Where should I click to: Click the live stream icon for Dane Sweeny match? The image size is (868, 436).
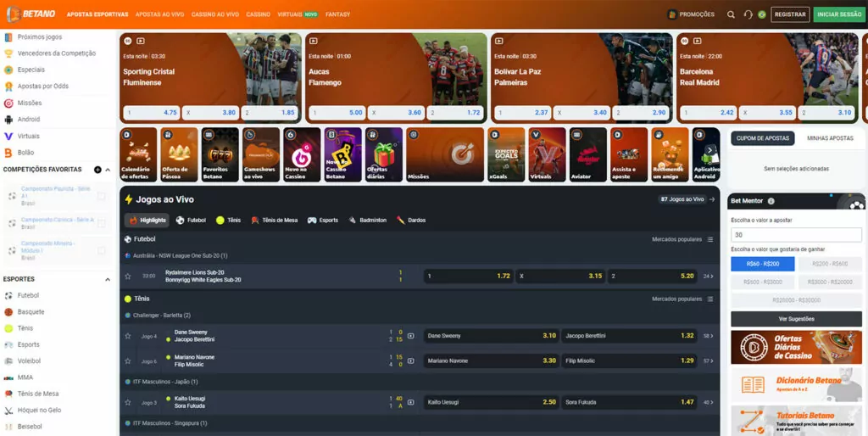point(411,336)
